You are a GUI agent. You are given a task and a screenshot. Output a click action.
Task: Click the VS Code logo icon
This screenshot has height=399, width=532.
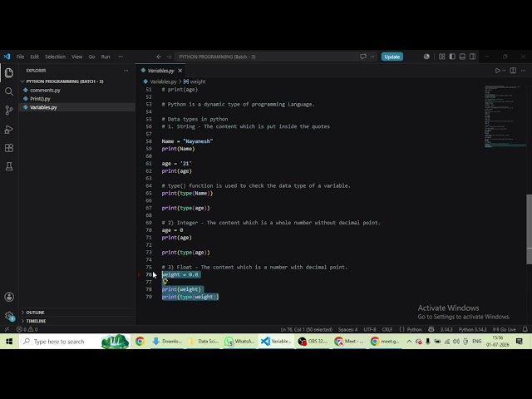click(7, 57)
